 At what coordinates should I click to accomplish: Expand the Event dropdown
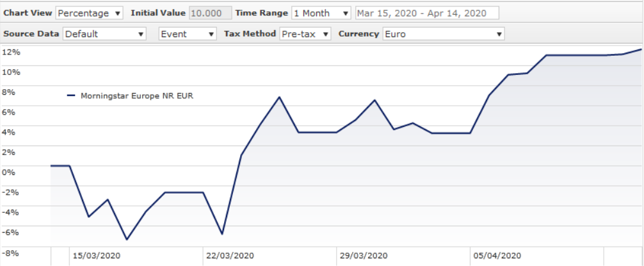[188, 34]
